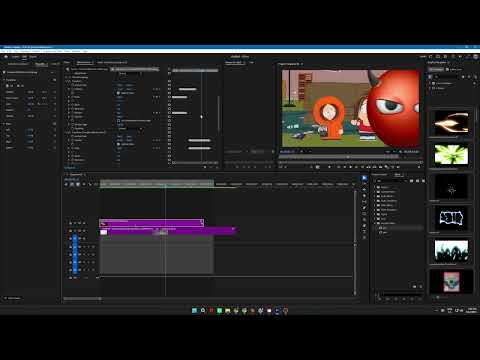Create a new custom bin in Effects panel
Screen dimensions: 480x360
click(x=415, y=286)
